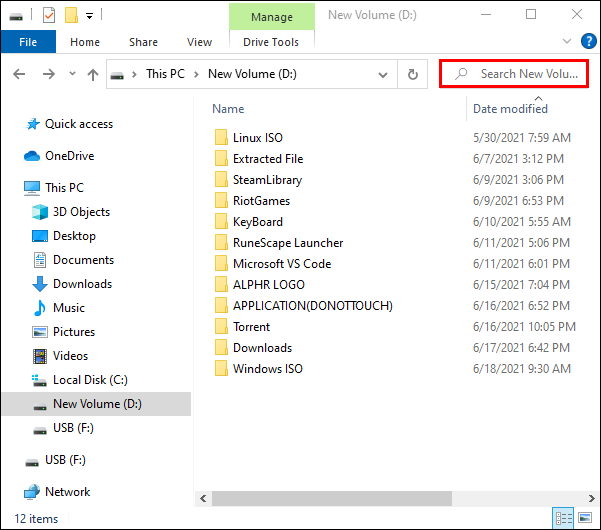
Task: Click the horizontal scrollbar right arrow
Action: pyautogui.click(x=591, y=499)
